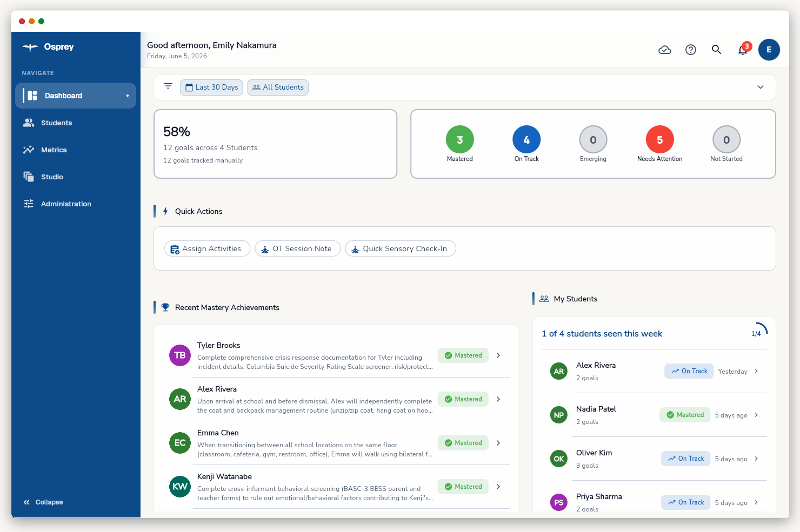The height and width of the screenshot is (532, 800).
Task: Click the 0 Emerging status circle
Action: tap(594, 140)
